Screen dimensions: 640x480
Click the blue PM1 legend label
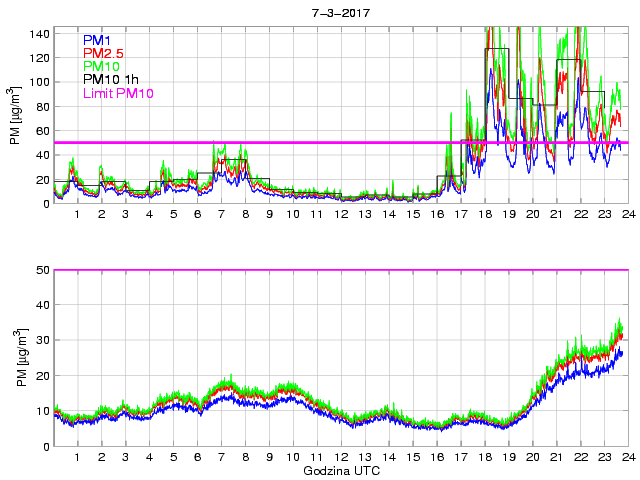[97, 40]
